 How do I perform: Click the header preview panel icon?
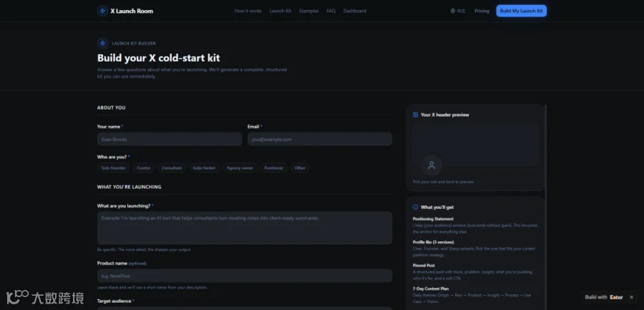(415, 115)
